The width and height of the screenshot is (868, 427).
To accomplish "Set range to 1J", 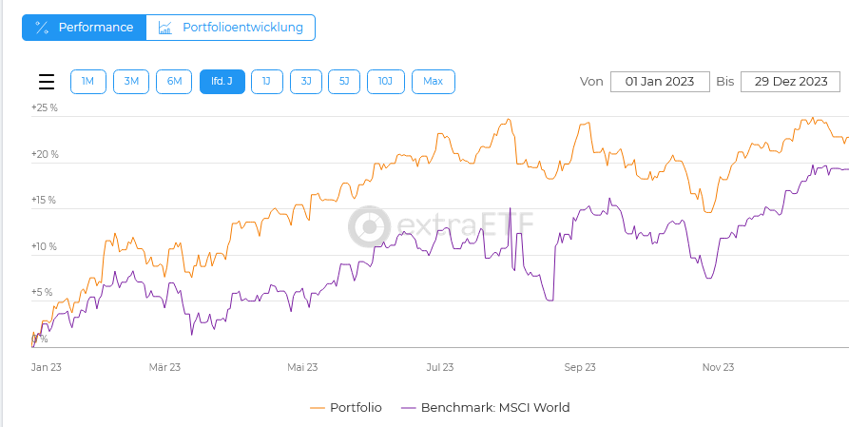I will pos(266,82).
